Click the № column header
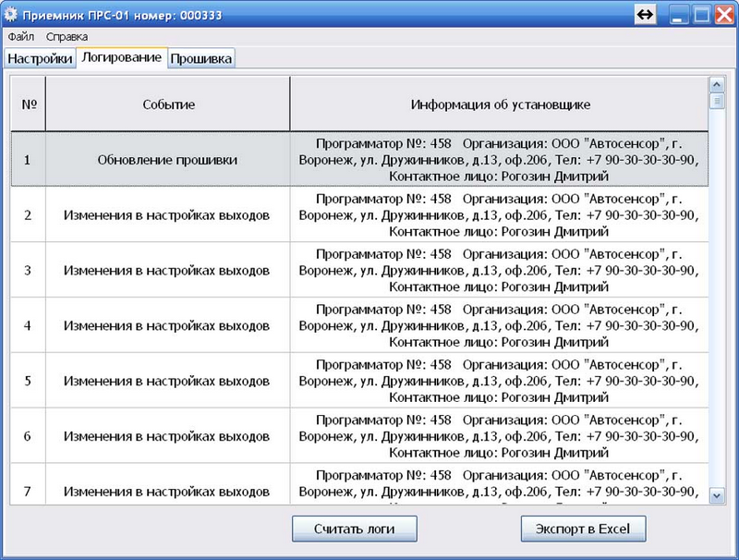739x560 pixels. click(29, 104)
